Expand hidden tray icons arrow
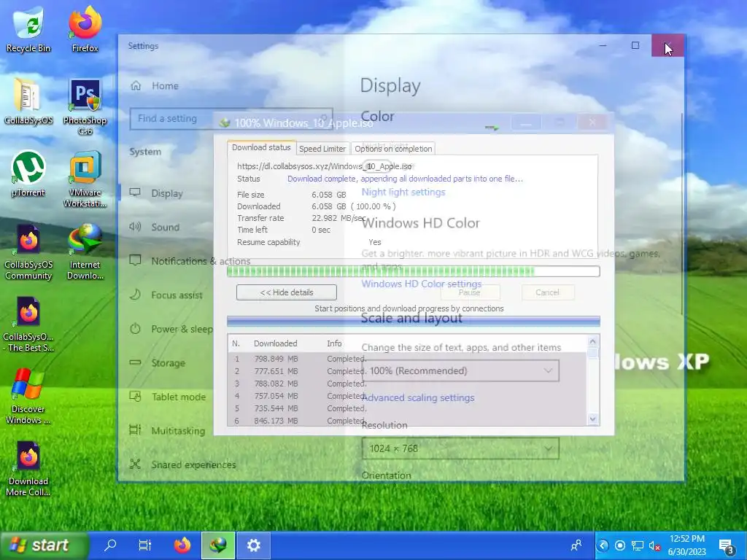The image size is (747, 560). (603, 545)
